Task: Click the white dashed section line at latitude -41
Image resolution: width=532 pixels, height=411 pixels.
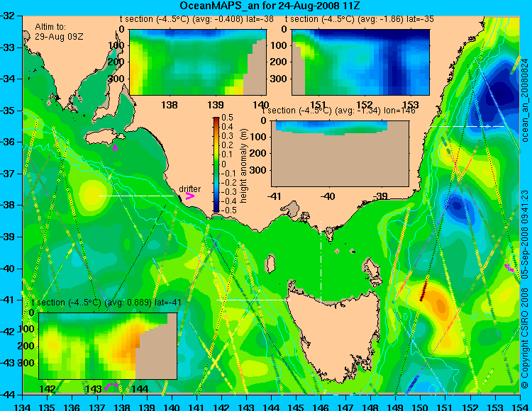Action: (x=253, y=300)
